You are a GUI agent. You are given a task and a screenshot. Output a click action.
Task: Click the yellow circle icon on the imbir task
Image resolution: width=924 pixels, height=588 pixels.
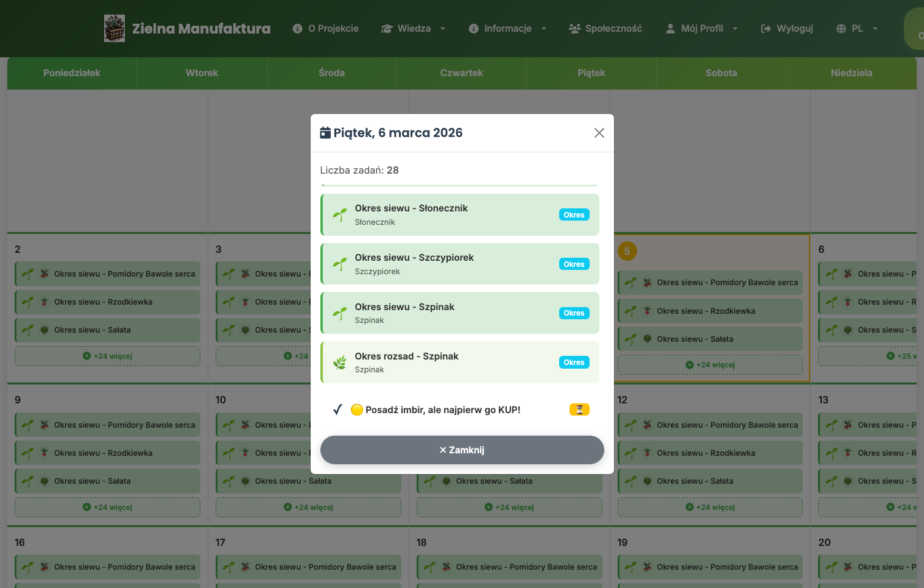(357, 409)
